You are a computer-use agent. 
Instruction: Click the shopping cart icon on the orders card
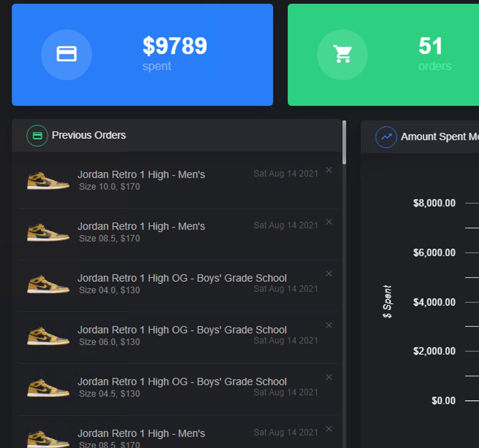tap(342, 54)
